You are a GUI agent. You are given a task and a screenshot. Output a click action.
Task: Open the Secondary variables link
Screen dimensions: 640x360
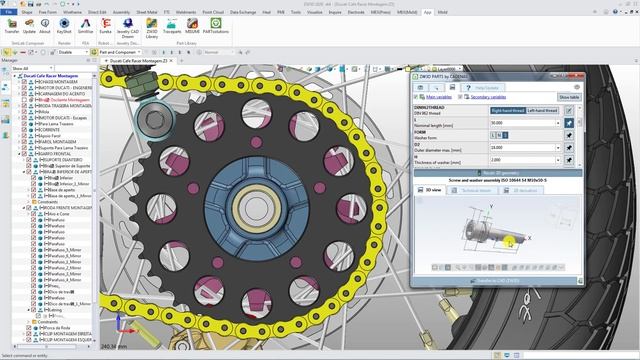tap(488, 97)
